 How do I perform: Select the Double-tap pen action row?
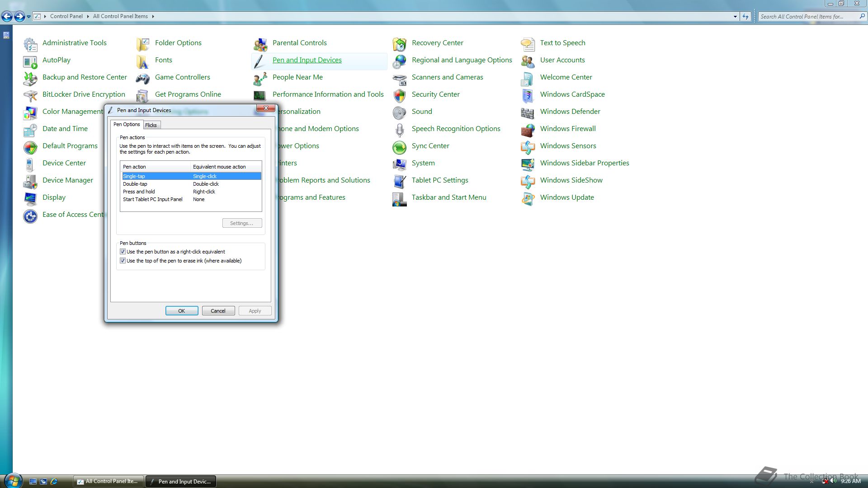(x=191, y=184)
